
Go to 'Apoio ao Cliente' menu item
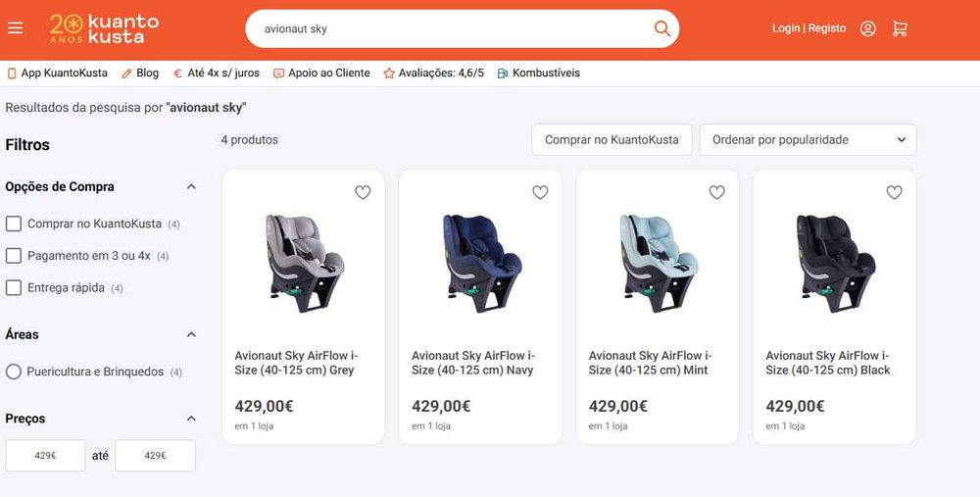[x=321, y=73]
